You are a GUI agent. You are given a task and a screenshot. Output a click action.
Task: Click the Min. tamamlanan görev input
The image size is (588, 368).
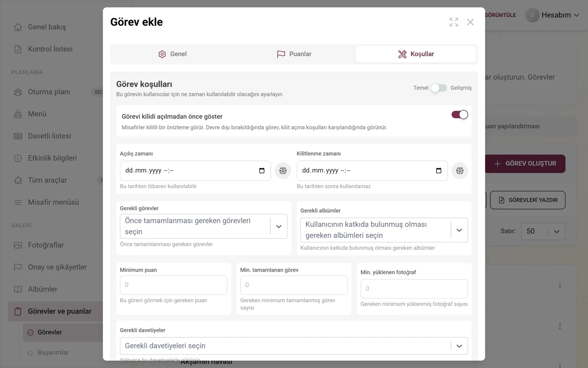pyautogui.click(x=294, y=285)
